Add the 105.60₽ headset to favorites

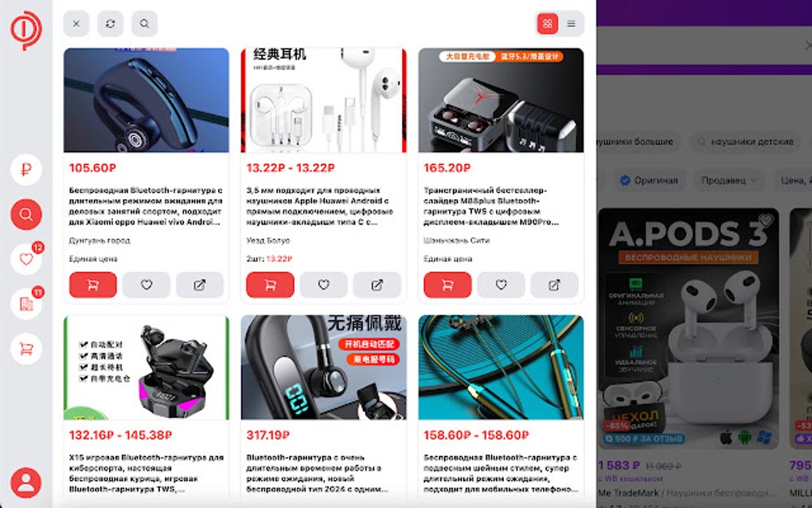(x=146, y=285)
